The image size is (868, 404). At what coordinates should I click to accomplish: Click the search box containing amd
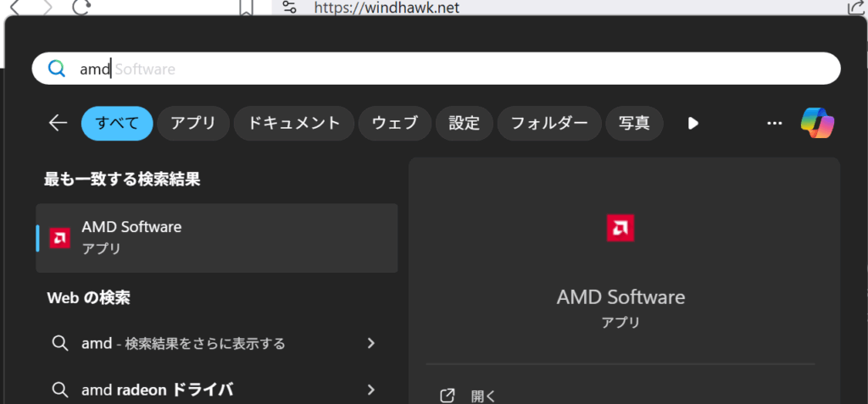(437, 69)
